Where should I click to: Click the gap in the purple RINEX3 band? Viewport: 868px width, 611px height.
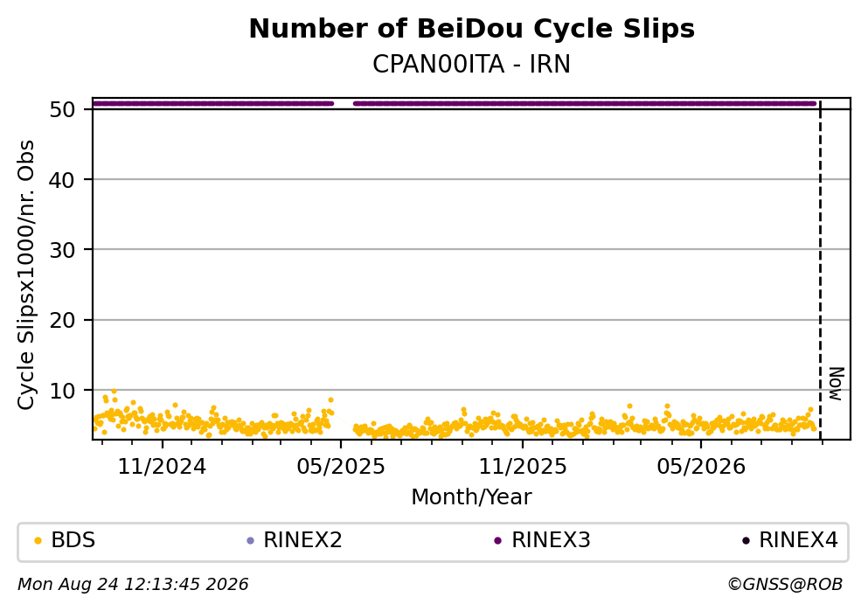344,103
